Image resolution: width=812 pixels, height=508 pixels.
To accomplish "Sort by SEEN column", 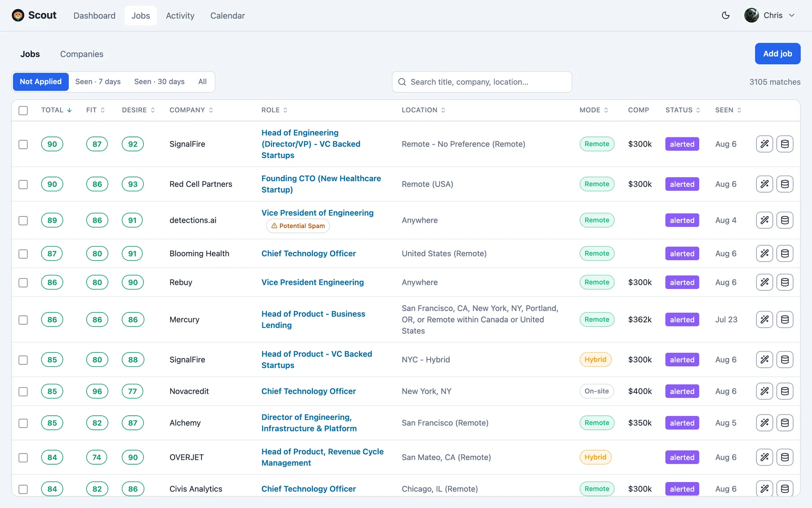I will [x=728, y=110].
